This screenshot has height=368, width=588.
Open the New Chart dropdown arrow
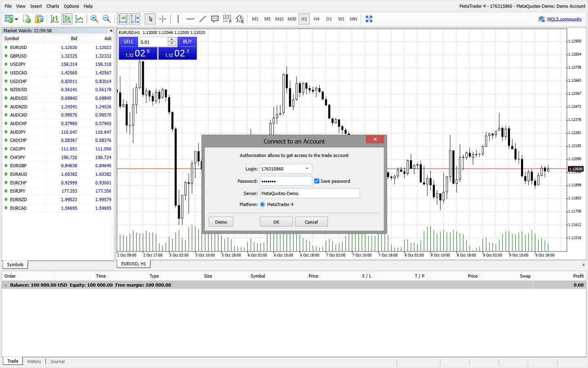tap(16, 19)
